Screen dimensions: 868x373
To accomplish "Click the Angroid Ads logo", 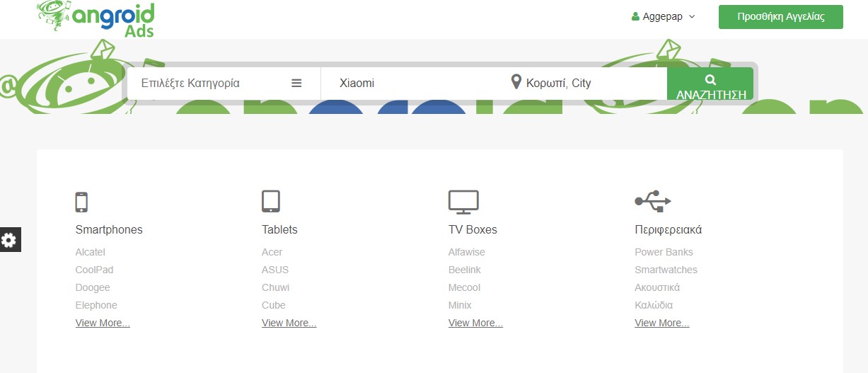I will click(96, 18).
